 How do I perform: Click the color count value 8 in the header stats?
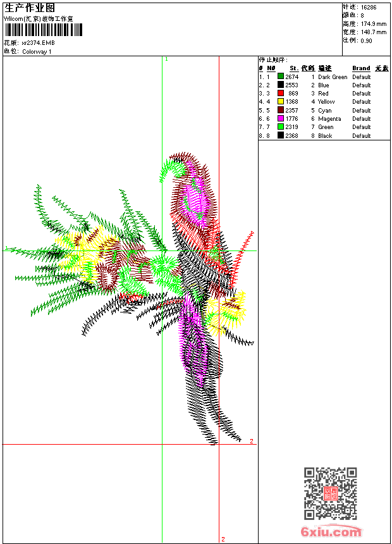(x=362, y=16)
